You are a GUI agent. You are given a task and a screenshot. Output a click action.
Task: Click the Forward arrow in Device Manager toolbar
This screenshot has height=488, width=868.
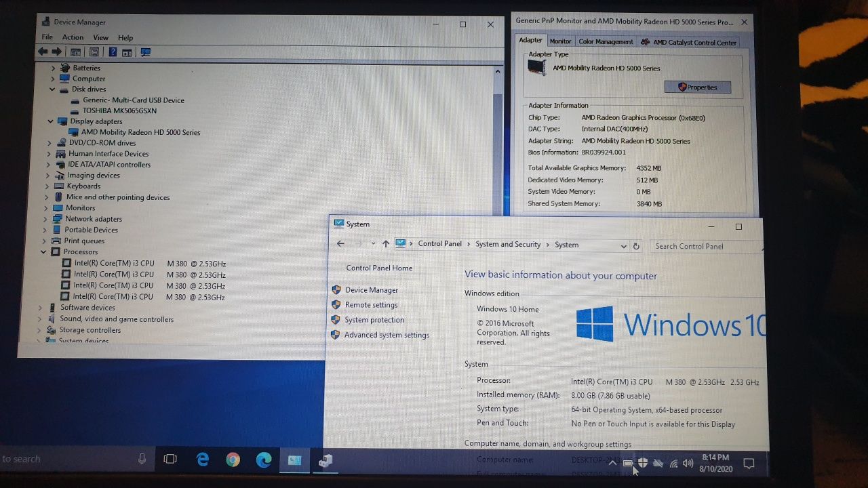pos(57,52)
